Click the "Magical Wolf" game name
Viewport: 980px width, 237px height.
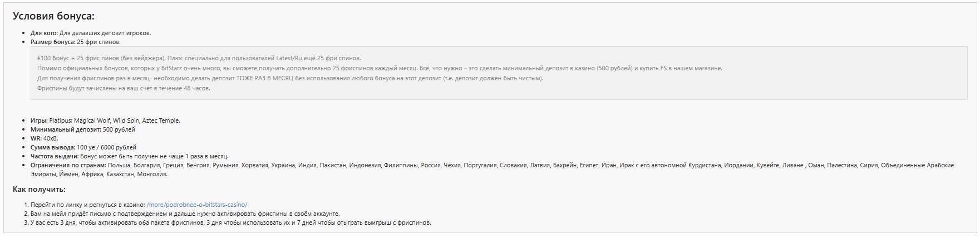[x=92, y=120]
